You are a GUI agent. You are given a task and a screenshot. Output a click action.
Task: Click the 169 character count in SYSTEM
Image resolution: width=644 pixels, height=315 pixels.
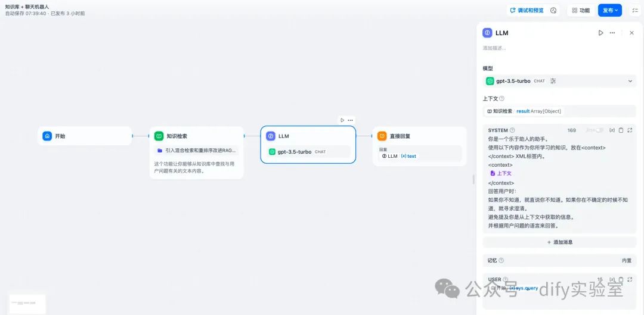point(572,130)
